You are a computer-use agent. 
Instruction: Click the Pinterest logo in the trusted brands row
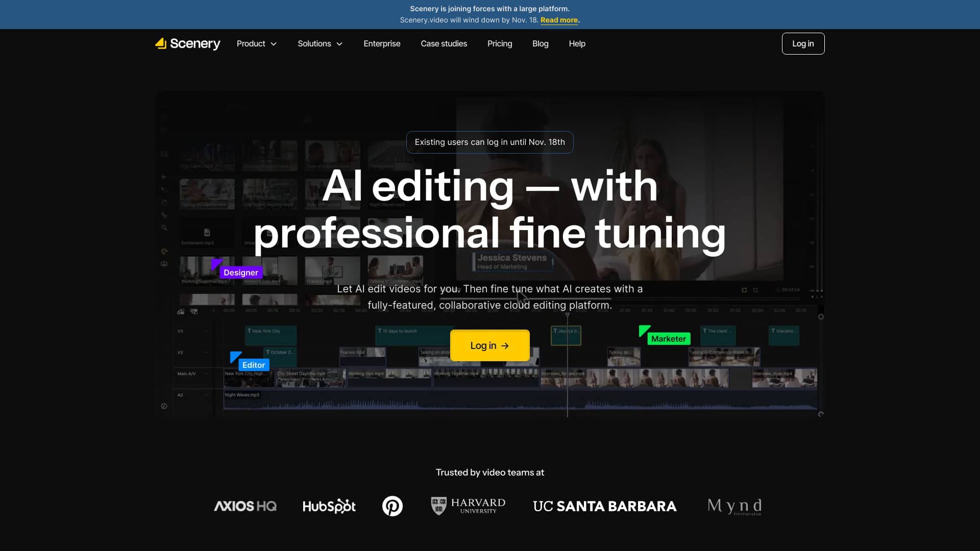392,506
